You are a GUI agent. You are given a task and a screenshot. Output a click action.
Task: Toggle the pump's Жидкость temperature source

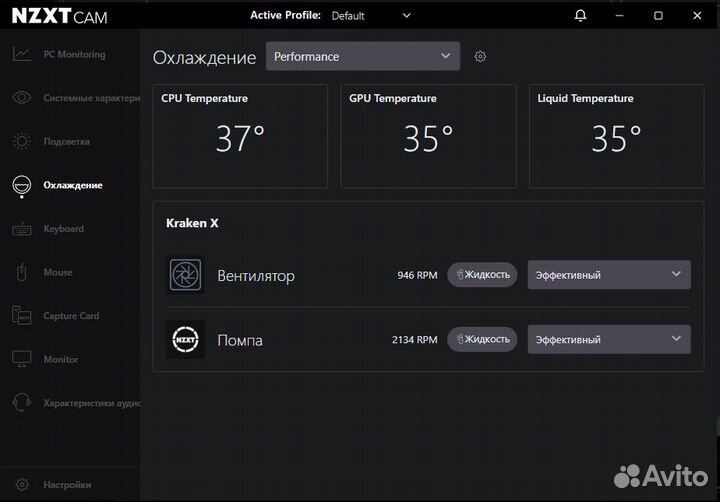pyautogui.click(x=482, y=340)
